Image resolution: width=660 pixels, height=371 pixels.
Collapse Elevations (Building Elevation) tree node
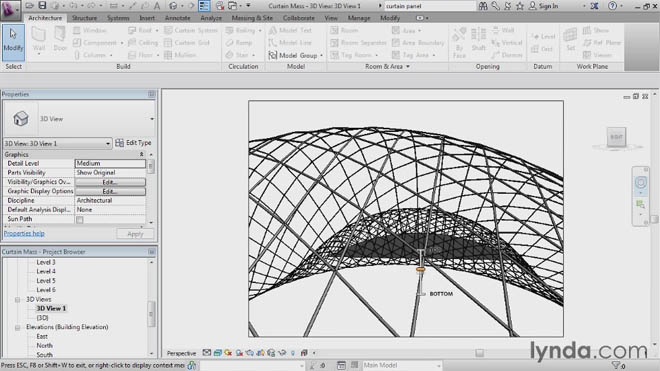tap(17, 327)
